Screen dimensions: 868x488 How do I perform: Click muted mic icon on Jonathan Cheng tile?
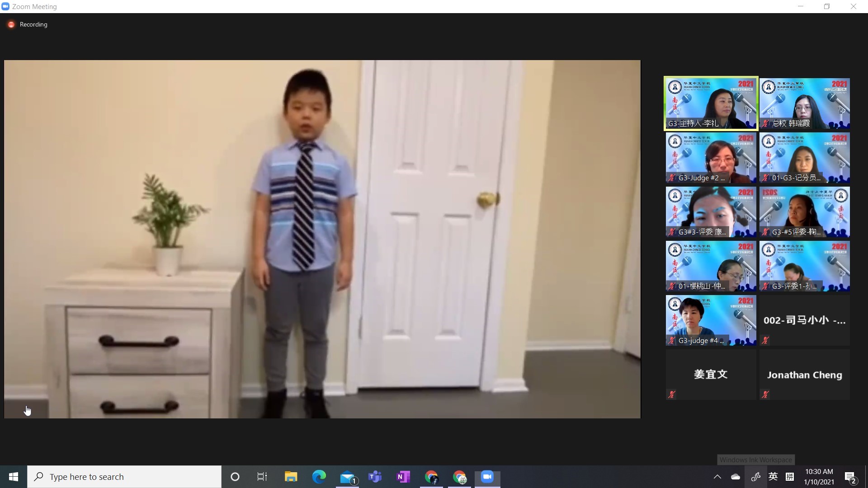pos(765,394)
